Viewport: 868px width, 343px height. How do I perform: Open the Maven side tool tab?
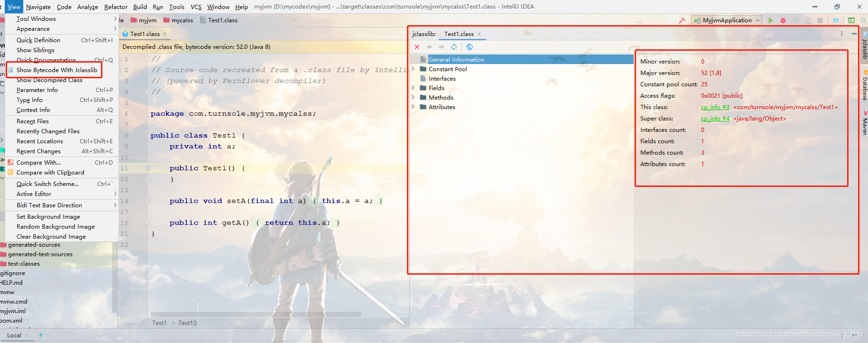click(x=865, y=123)
